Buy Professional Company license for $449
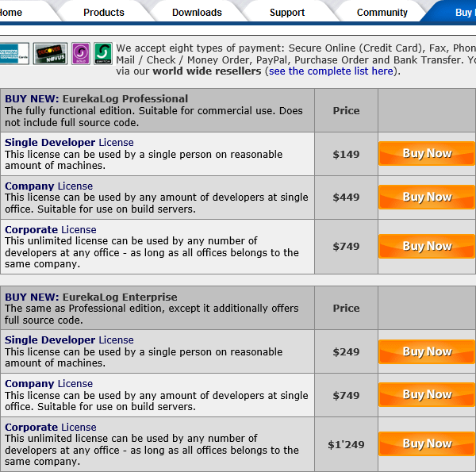 pyautogui.click(x=427, y=198)
